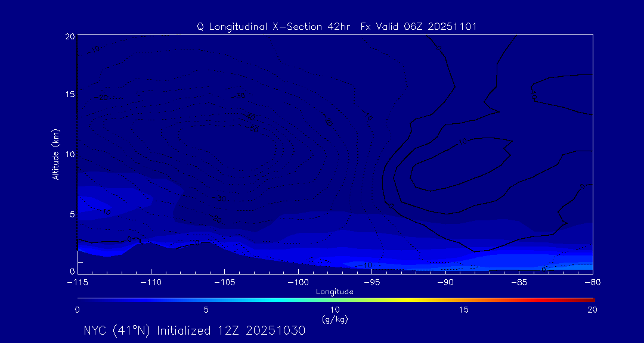Click the 5 tick on the altitude axis
This screenshot has width=644, height=343.
point(72,214)
